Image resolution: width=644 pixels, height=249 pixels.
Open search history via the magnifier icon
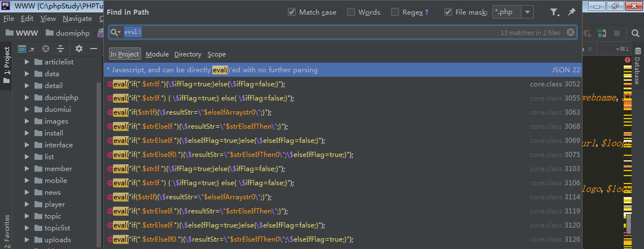115,33
